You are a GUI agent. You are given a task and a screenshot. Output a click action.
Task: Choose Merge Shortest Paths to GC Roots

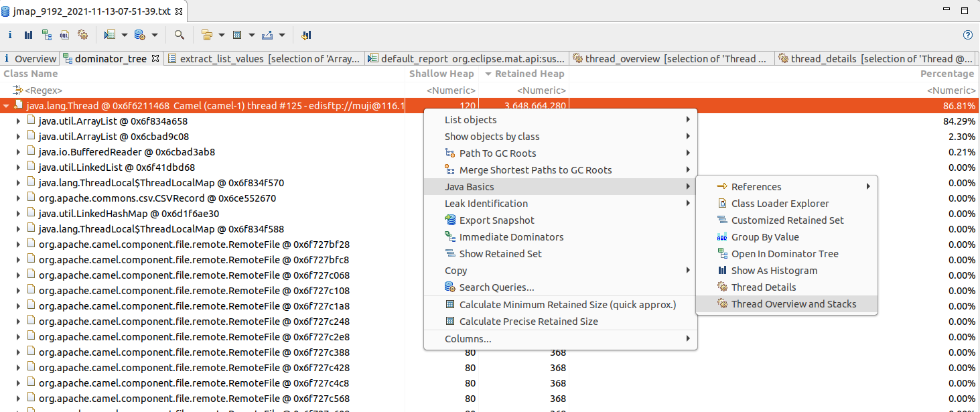561,170
